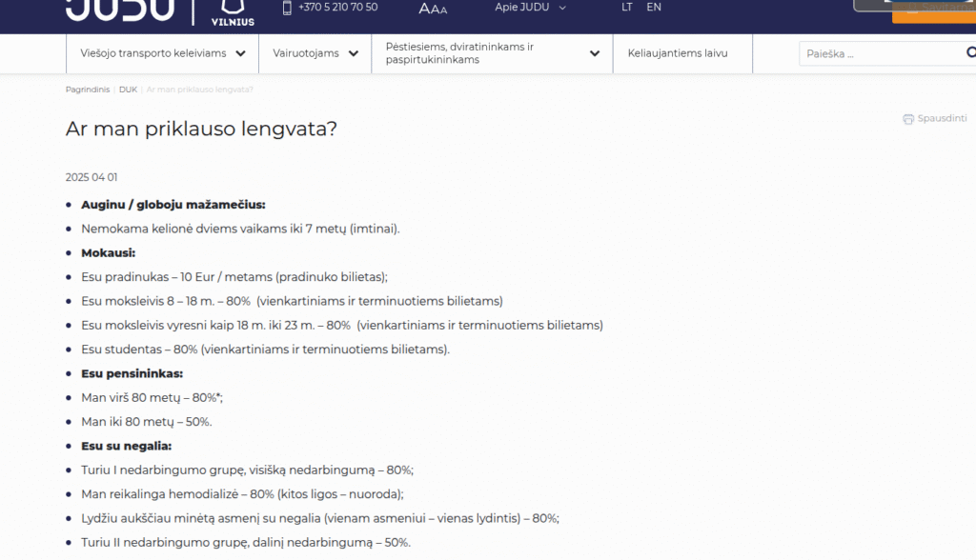Go to Pagrindinis breadcrumb link
Image resolution: width=976 pixels, height=560 pixels.
point(87,90)
